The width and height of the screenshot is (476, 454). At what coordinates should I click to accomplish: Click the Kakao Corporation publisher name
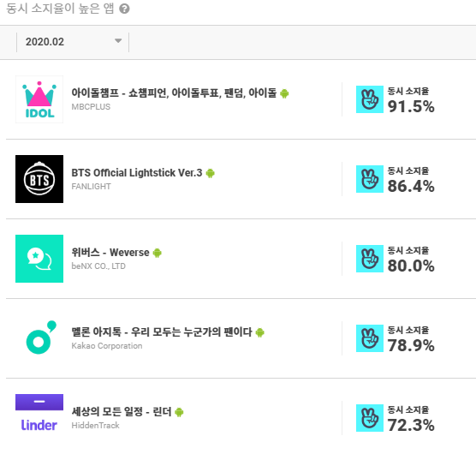pos(107,346)
